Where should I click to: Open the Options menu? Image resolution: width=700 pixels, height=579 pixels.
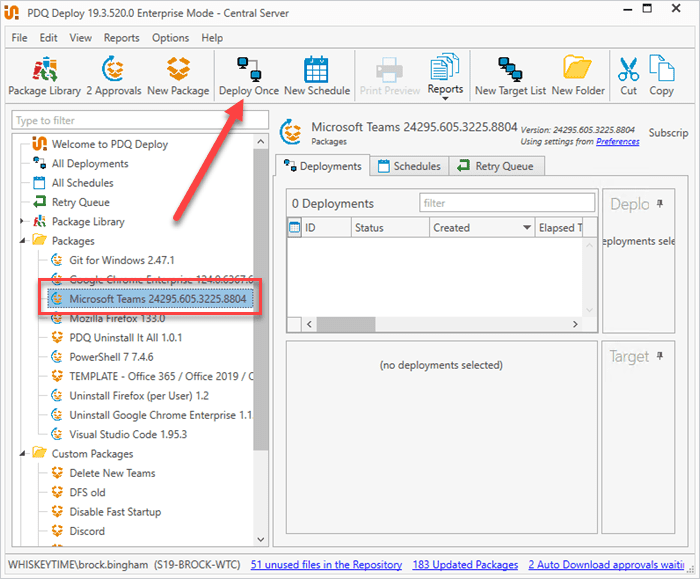pyautogui.click(x=170, y=38)
